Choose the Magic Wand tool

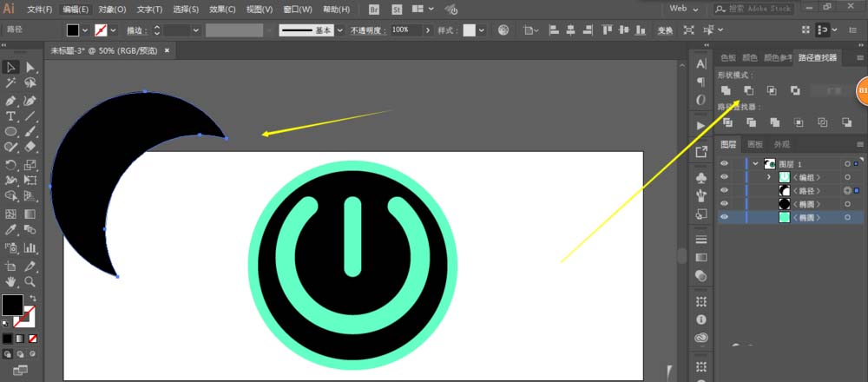[11, 83]
